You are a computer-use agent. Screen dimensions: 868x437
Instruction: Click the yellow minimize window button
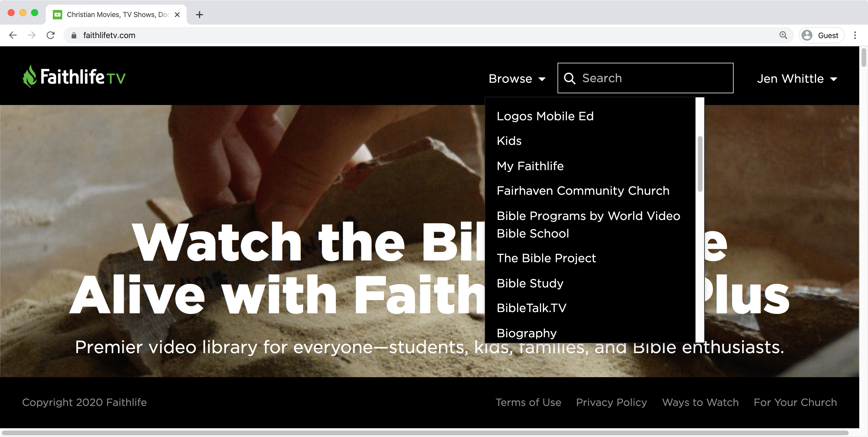pyautogui.click(x=23, y=13)
